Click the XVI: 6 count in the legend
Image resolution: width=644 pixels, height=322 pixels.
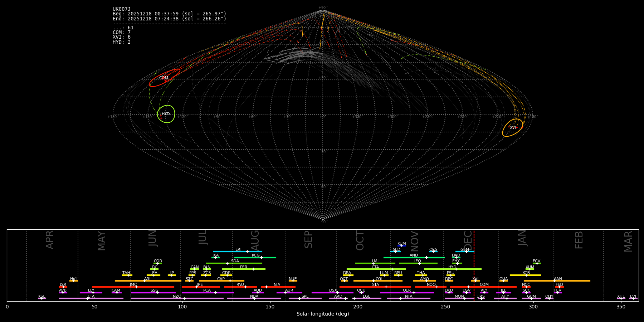coord(122,37)
